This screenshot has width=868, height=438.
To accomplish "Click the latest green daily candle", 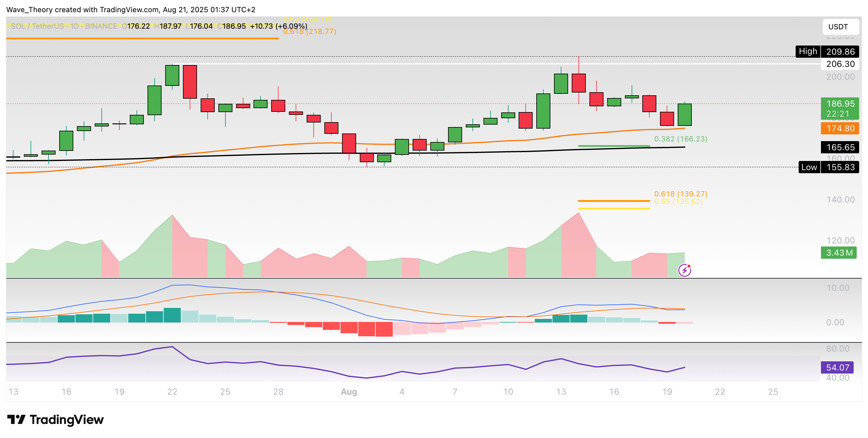I will [x=684, y=115].
